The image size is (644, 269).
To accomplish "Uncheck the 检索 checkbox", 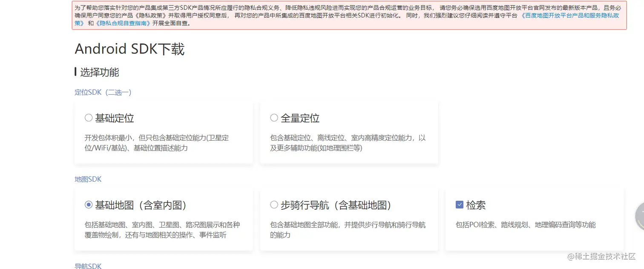I will (460, 205).
